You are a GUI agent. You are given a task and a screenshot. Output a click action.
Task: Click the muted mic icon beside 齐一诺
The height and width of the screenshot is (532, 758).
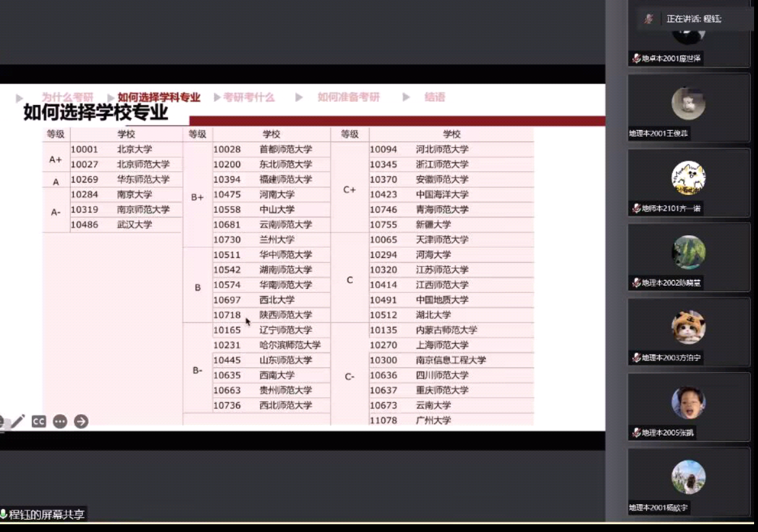click(x=636, y=208)
